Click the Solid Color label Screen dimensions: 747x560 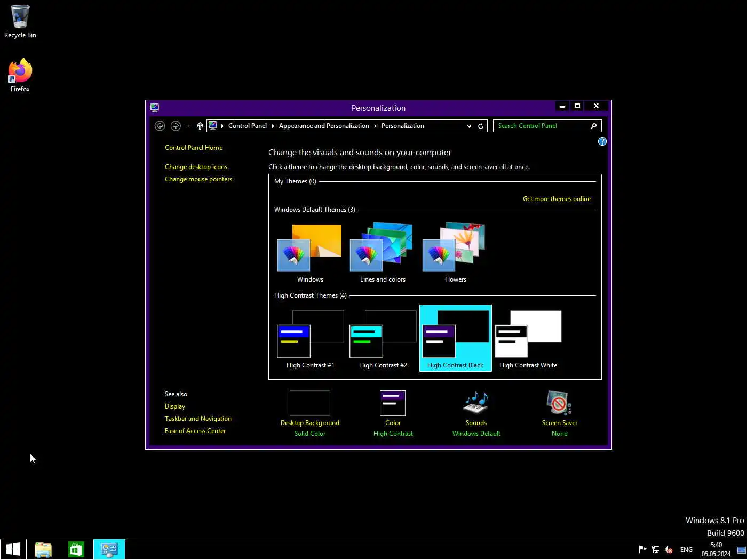[x=310, y=434]
